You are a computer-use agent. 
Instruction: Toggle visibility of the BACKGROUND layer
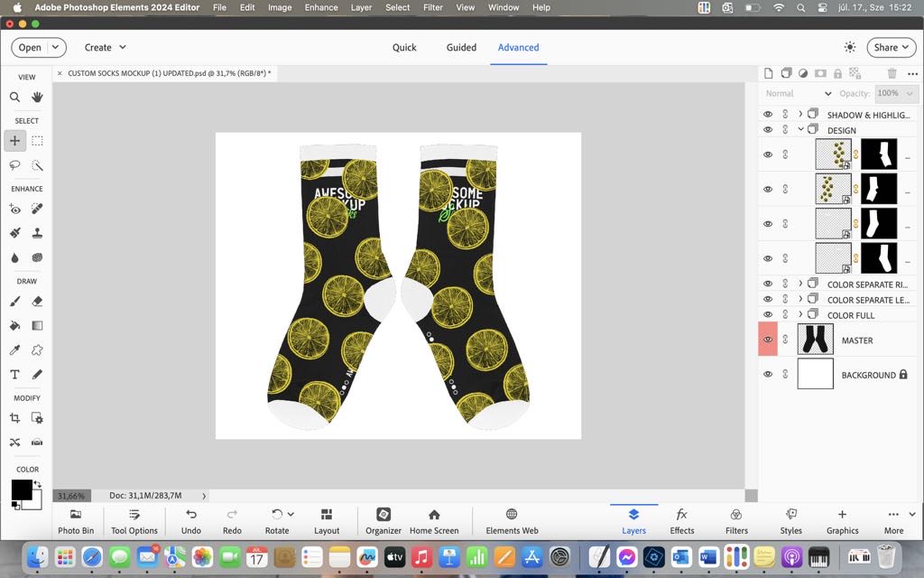pos(768,374)
